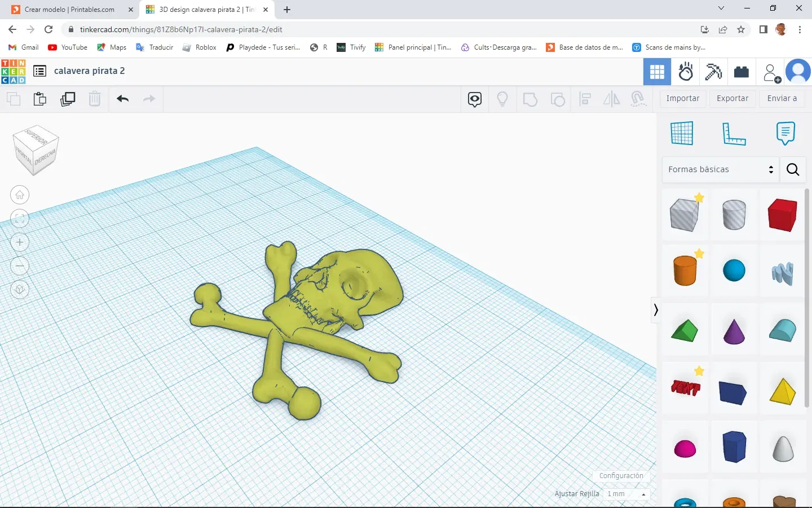Select the Ruler tool
812x508 pixels.
pos(734,134)
